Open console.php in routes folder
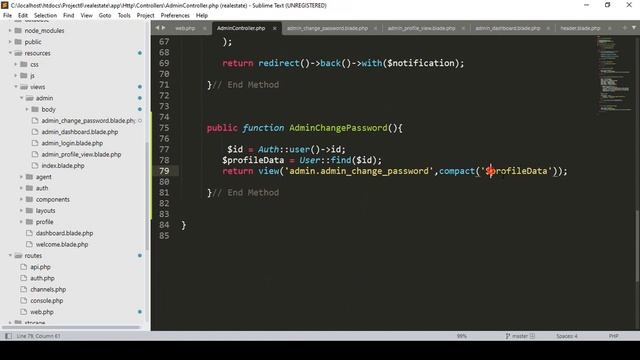 click(47, 300)
